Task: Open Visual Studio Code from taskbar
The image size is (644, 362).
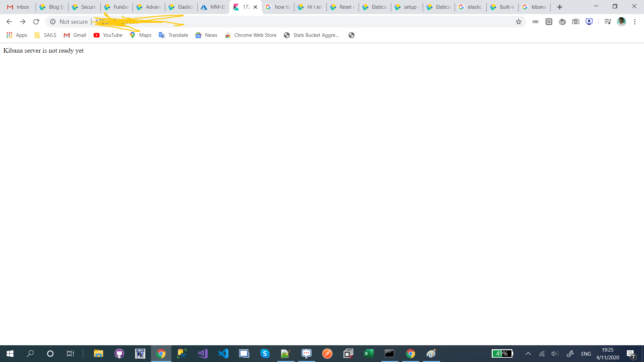Action: coord(223,354)
